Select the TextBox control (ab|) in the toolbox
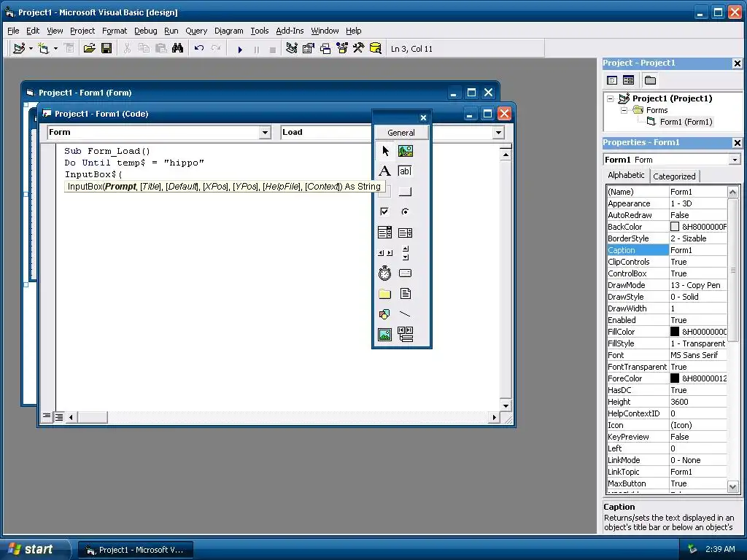747x560 pixels. click(x=406, y=171)
